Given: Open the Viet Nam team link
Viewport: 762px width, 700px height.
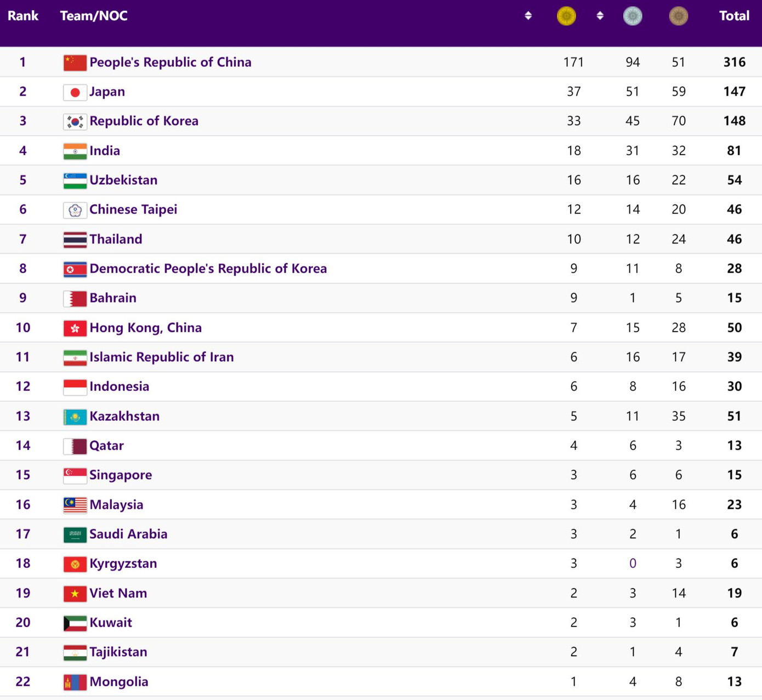Looking at the screenshot, I should pyautogui.click(x=118, y=593).
